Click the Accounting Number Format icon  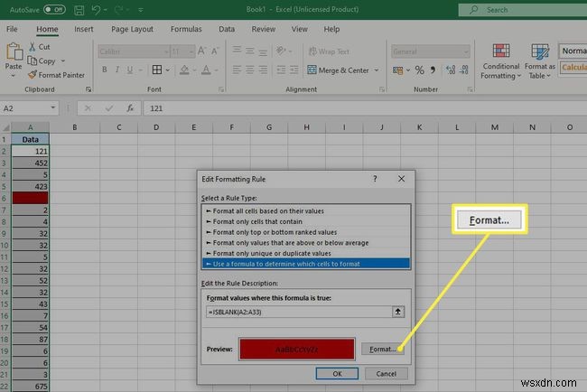pyautogui.click(x=397, y=70)
